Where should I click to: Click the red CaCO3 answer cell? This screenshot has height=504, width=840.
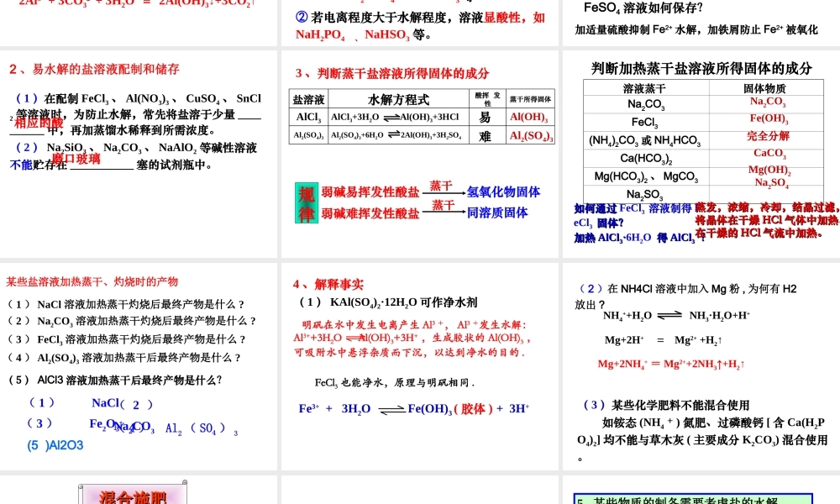769,153
